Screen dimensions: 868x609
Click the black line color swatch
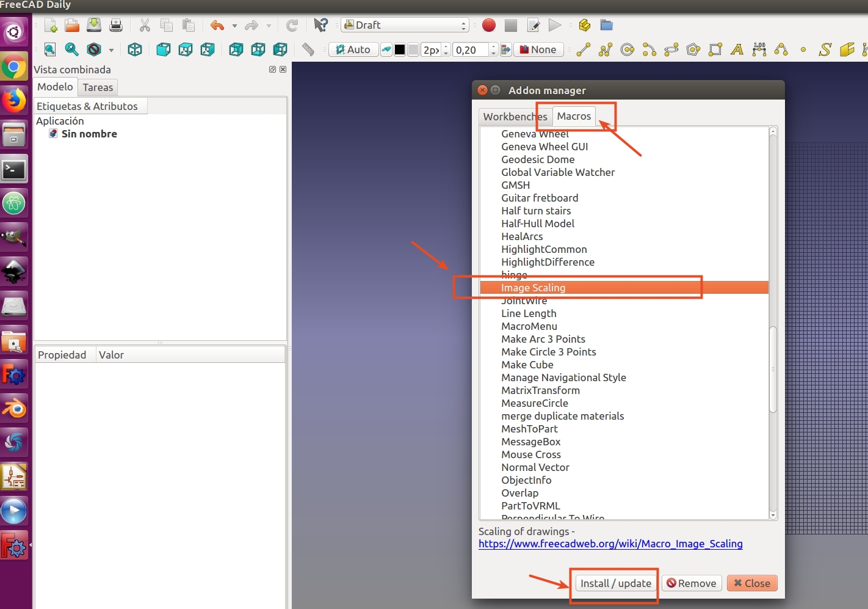click(x=400, y=49)
